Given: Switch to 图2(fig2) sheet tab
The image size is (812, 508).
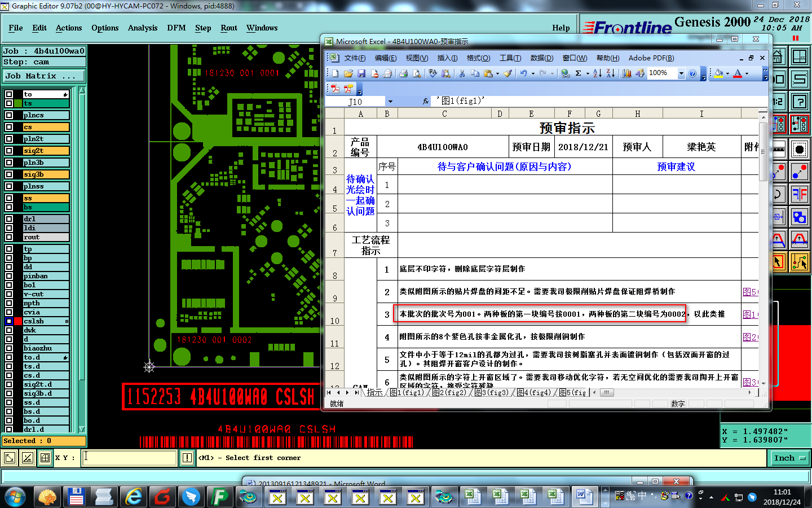Looking at the screenshot, I should tap(449, 392).
